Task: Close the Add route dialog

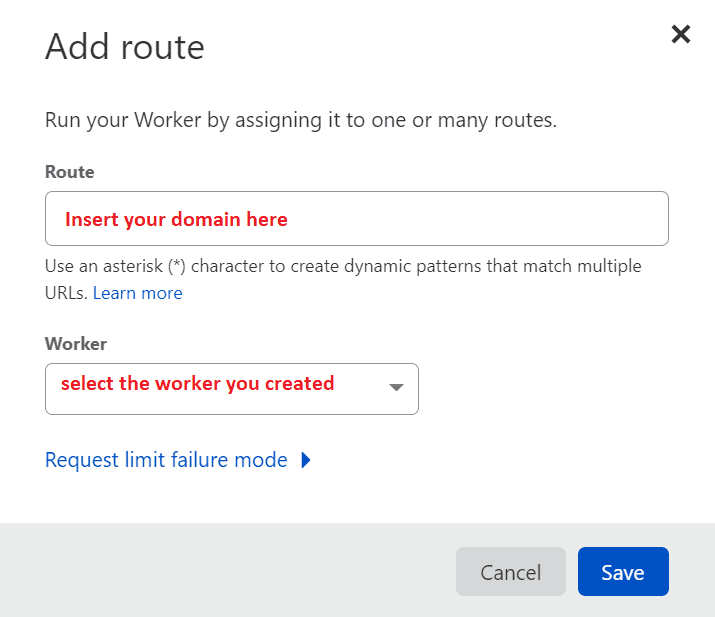Action: pos(681,35)
